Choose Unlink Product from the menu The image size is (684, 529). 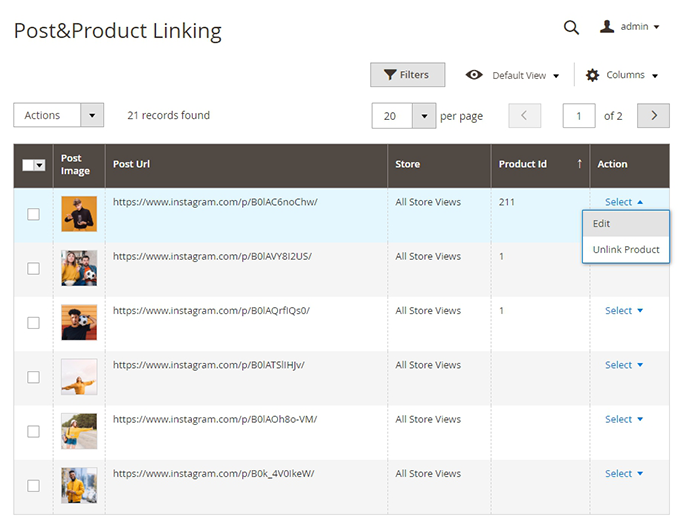(626, 250)
